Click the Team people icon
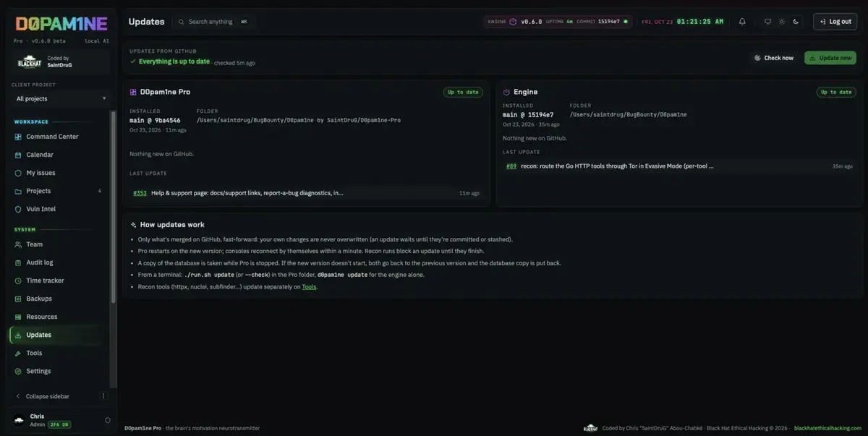The image size is (868, 436). pos(19,244)
